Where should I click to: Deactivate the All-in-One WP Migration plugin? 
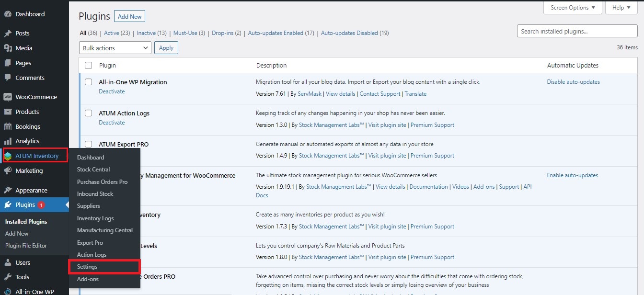tap(112, 91)
